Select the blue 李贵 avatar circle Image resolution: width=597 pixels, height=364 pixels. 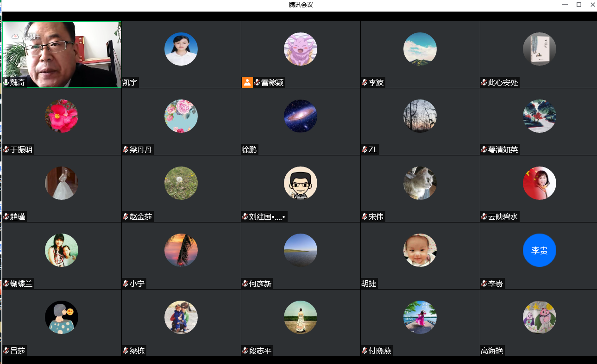point(540,250)
